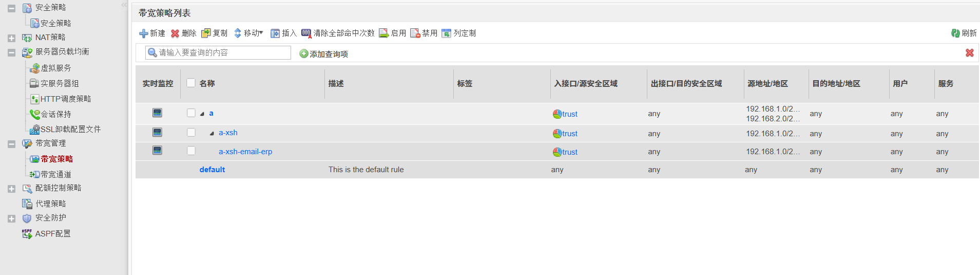Click the 标签 column header

point(465,83)
